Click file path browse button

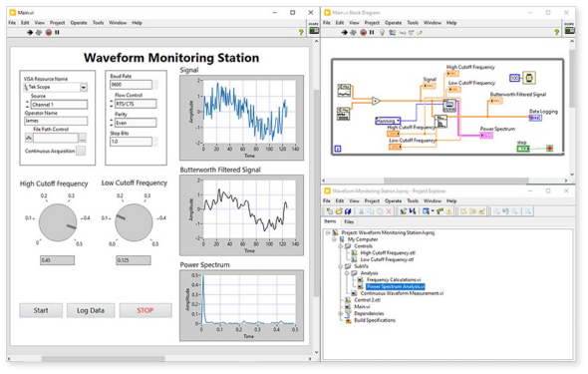[83, 138]
